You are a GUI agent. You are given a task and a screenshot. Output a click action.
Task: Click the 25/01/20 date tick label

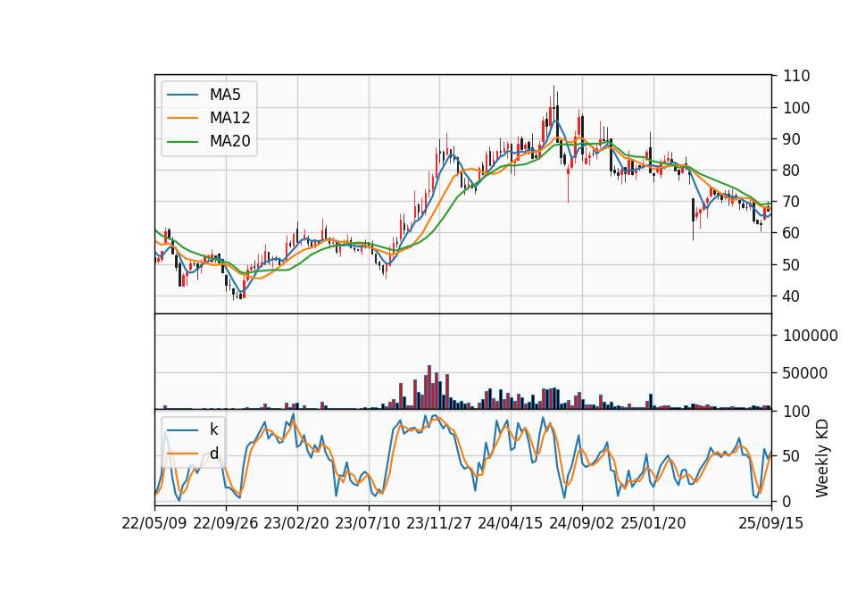653,523
